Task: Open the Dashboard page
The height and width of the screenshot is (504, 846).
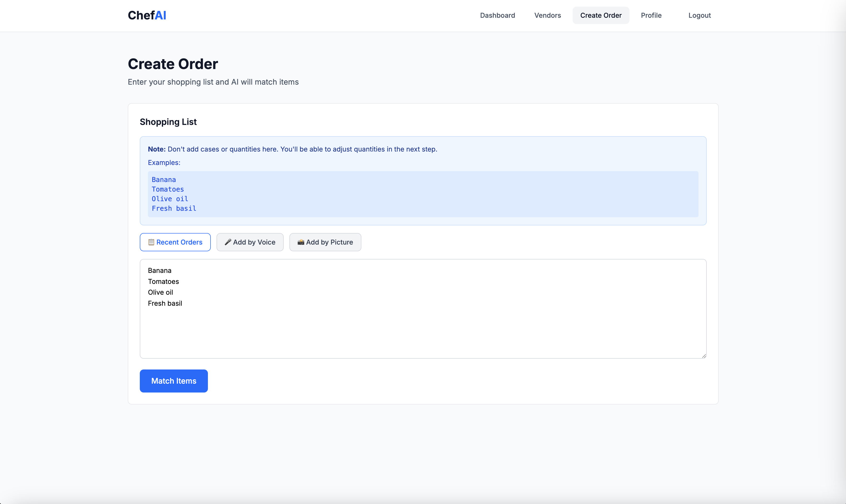Action: click(x=497, y=15)
